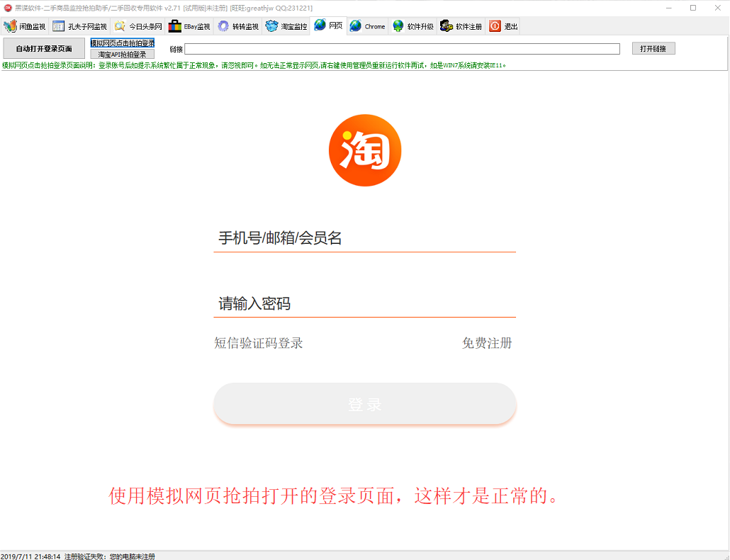Image resolution: width=730 pixels, height=560 pixels.
Task: Click the 淘宝API抢拍登录 button
Action: click(123, 55)
